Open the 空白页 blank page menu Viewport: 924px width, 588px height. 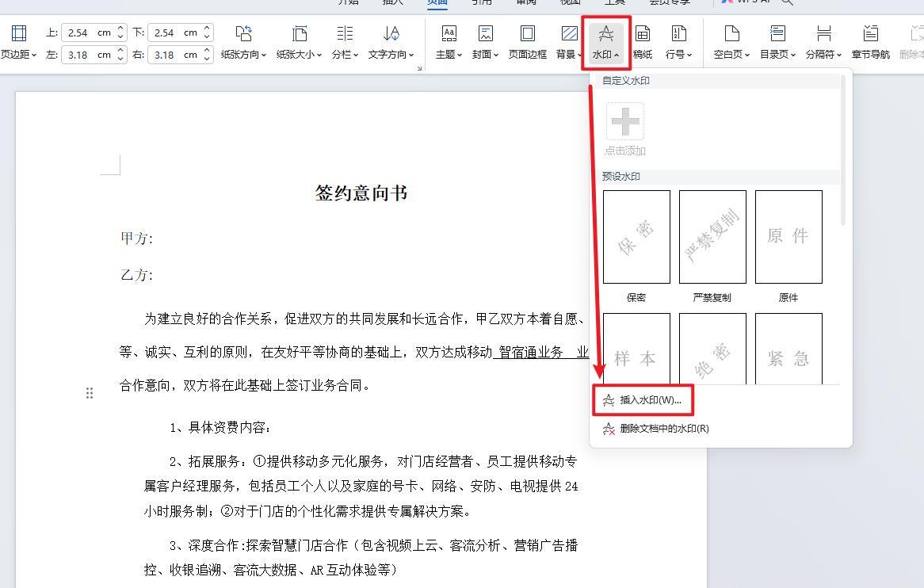pyautogui.click(x=731, y=41)
